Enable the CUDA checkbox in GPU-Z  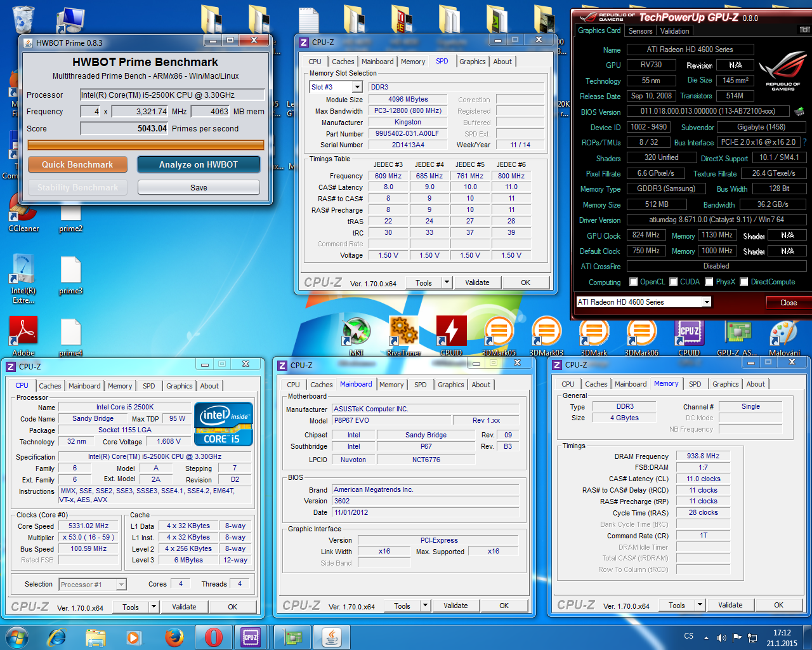674,282
